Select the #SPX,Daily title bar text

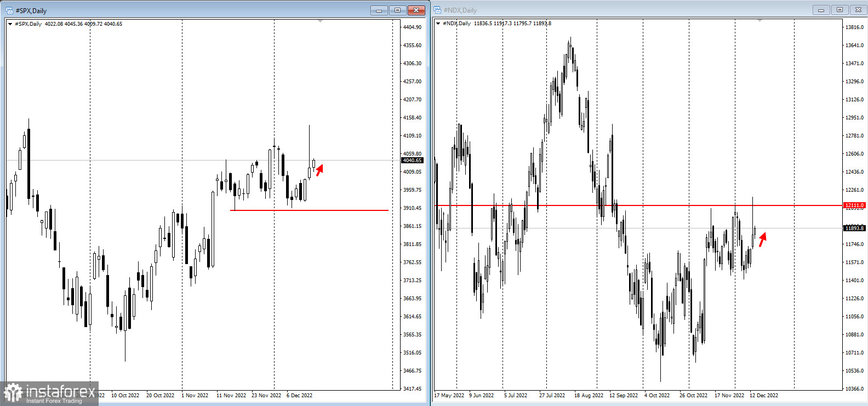[31, 10]
